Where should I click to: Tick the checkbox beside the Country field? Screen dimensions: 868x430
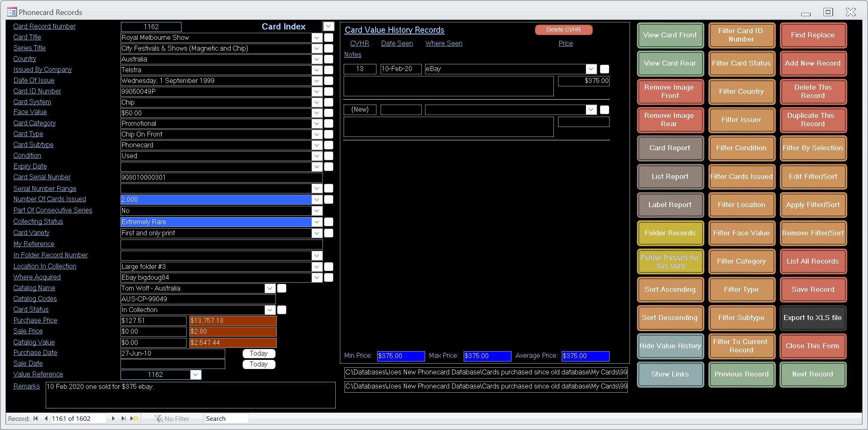click(328, 59)
